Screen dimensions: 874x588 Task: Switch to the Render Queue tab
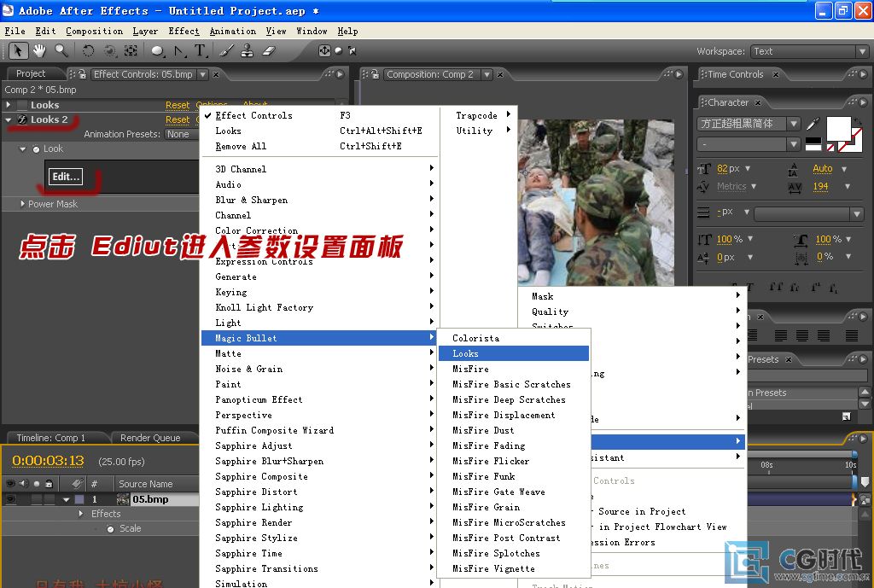click(x=150, y=438)
